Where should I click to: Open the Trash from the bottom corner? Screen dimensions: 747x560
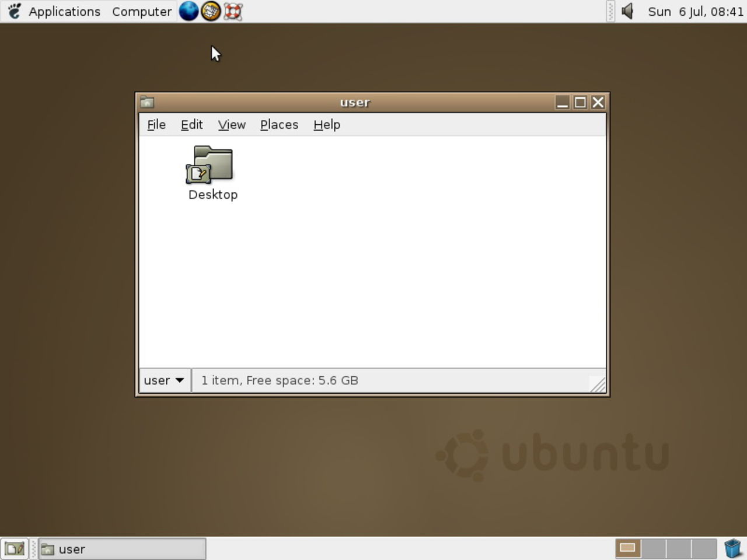(x=734, y=548)
